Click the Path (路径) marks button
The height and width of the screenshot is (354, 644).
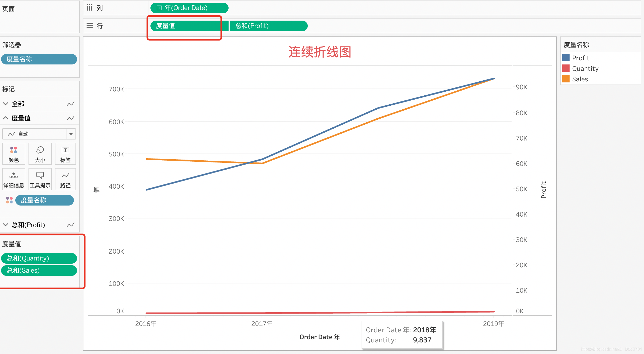pyautogui.click(x=65, y=179)
